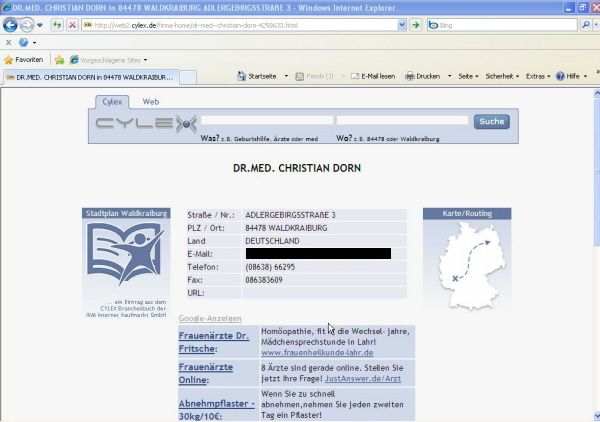600x422 pixels.
Task: Click the add to favorites bar star icon
Action: point(59,60)
